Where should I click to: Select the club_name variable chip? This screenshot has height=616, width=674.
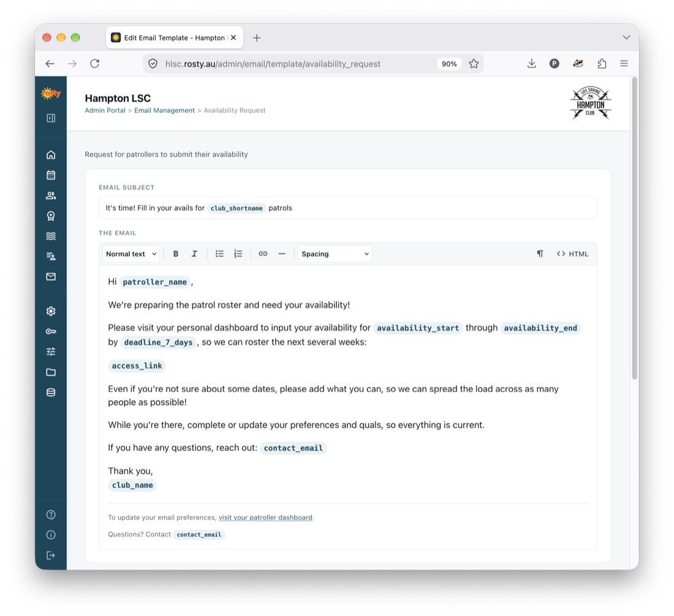tap(132, 485)
